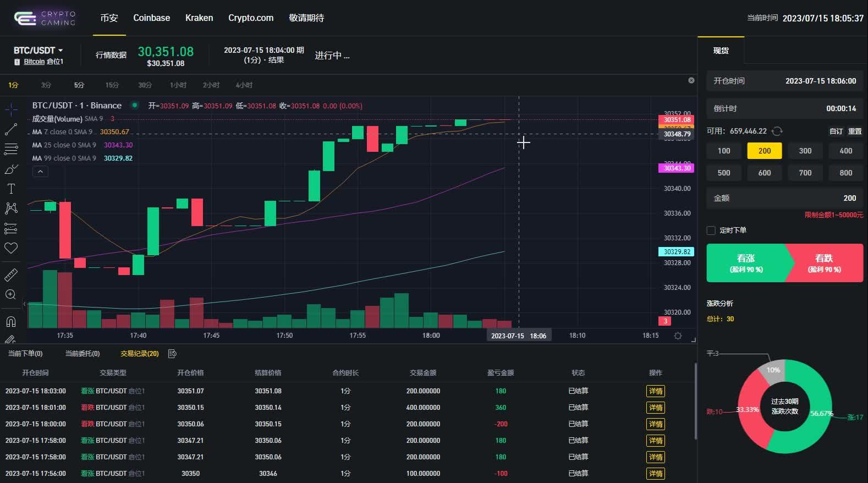Select the ruler measure tool
This screenshot has width=868, height=483.
click(x=11, y=275)
